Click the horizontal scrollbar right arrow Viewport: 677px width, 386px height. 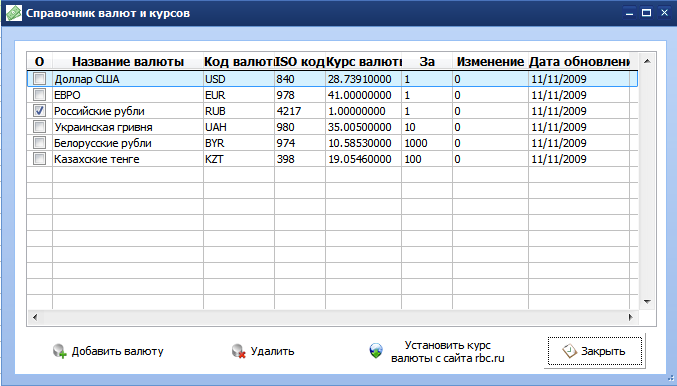point(630,317)
